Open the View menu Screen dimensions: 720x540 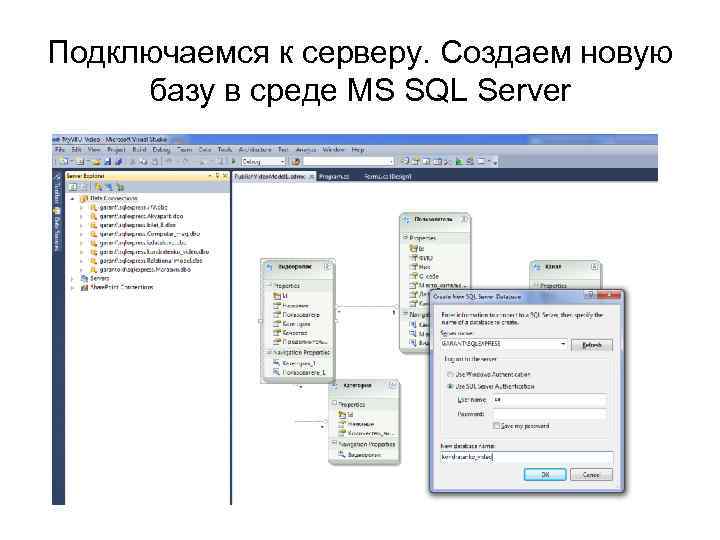[94, 150]
